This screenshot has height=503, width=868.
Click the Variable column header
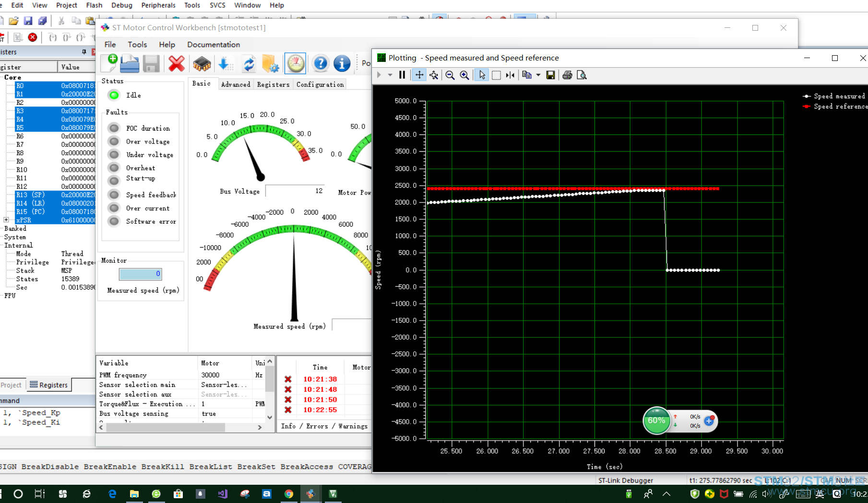pyautogui.click(x=147, y=363)
